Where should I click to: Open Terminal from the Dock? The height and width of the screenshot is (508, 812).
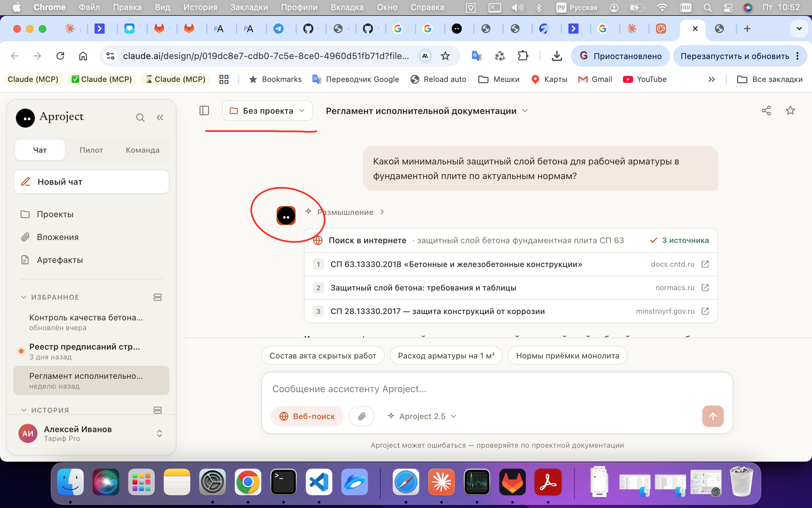pyautogui.click(x=284, y=482)
